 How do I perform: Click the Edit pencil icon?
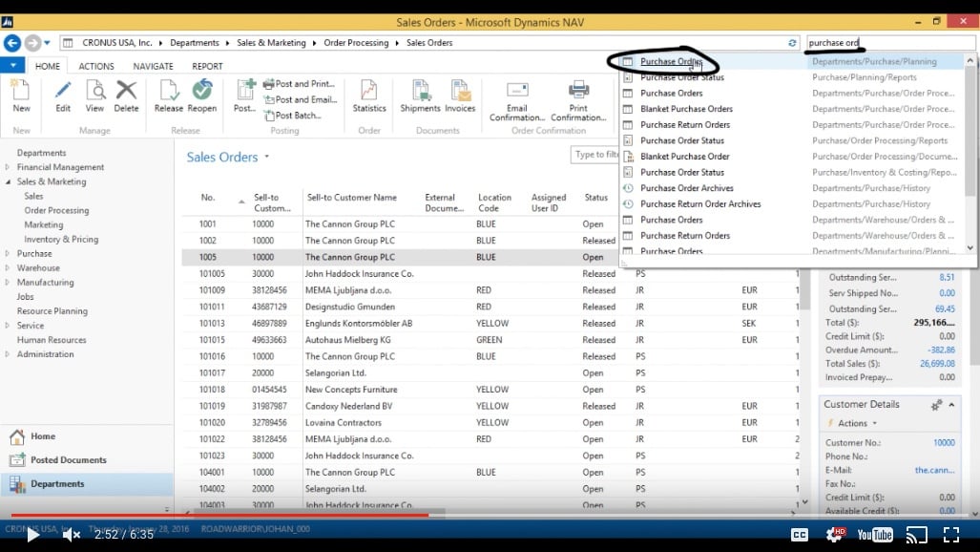pos(62,96)
